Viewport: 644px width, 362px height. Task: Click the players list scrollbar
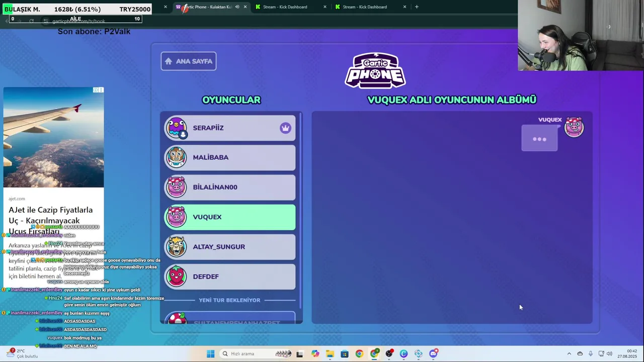(x=300, y=211)
